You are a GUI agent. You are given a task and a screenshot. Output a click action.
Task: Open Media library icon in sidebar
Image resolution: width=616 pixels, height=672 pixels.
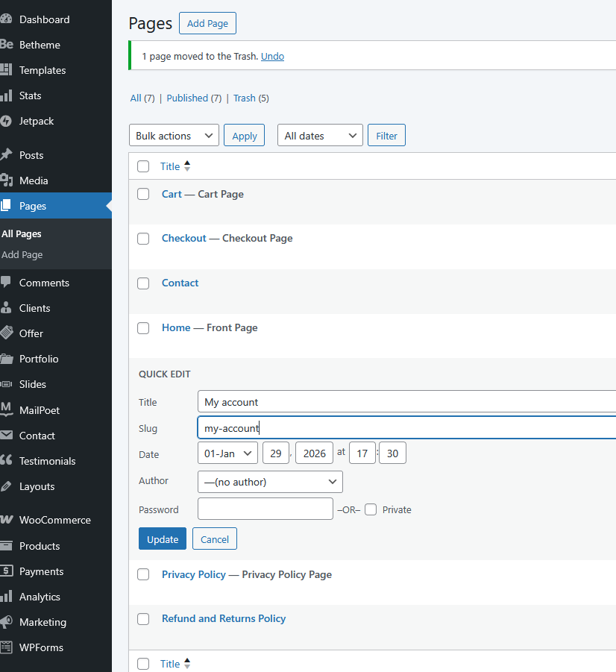tap(6, 180)
